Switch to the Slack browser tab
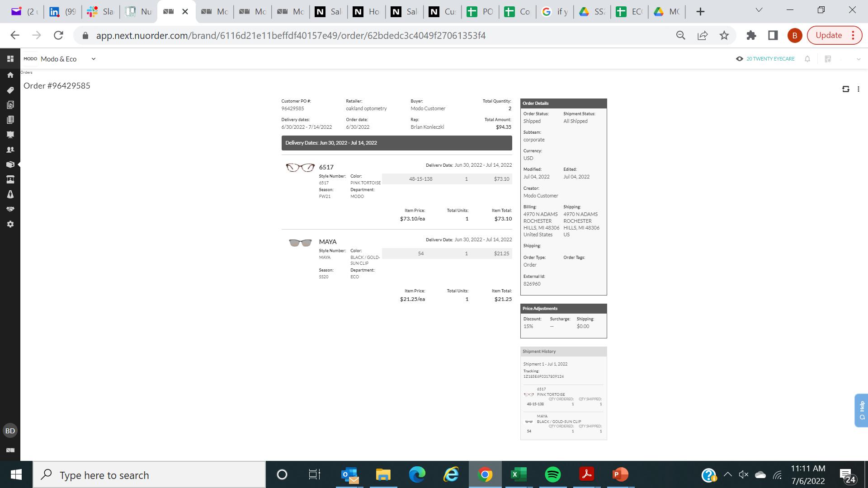This screenshot has width=868, height=488. (x=100, y=12)
